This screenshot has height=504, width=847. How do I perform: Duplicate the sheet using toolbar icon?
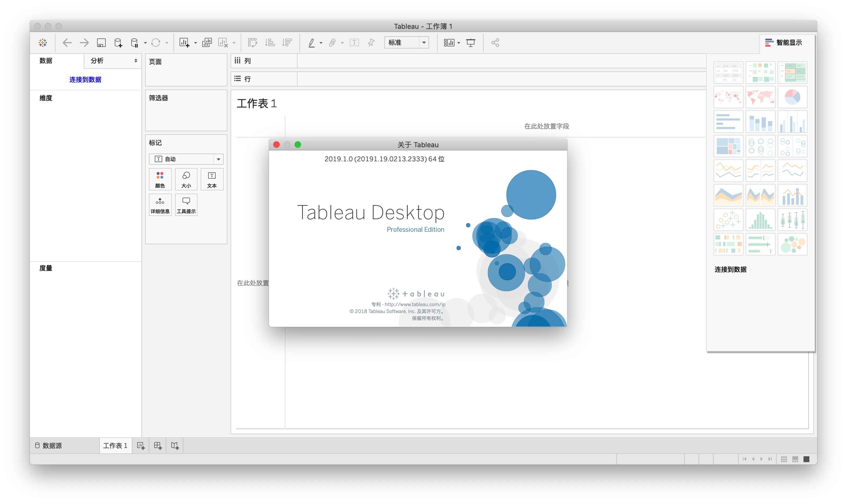tap(207, 42)
